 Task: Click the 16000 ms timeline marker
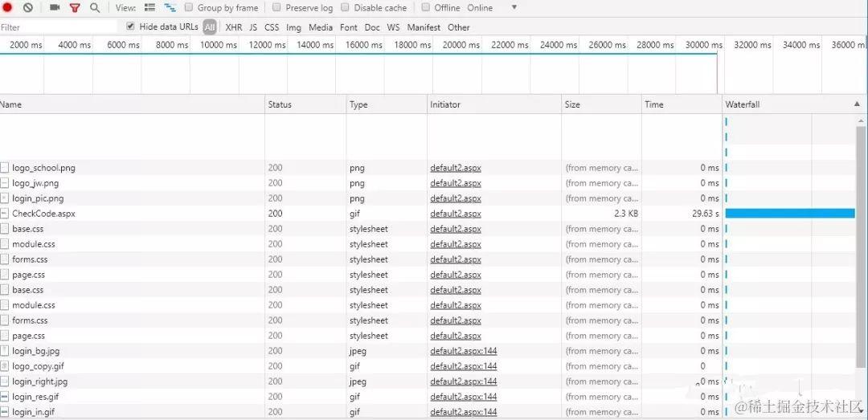(364, 45)
